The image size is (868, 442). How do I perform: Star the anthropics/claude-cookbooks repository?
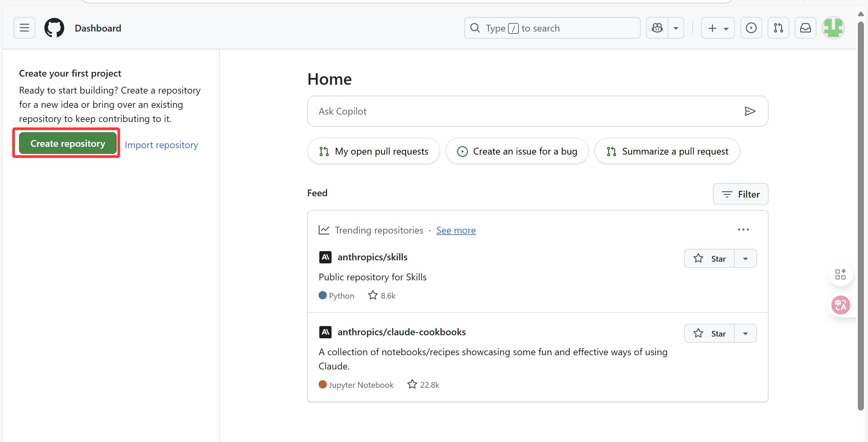coord(709,334)
